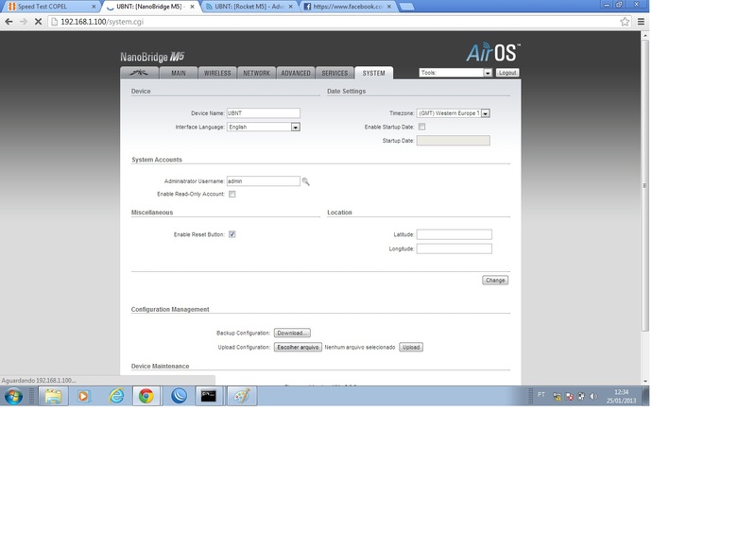Viewport: 756px width, 548px height.
Task: Launch Internet Explorer from taskbar
Action: click(x=116, y=396)
